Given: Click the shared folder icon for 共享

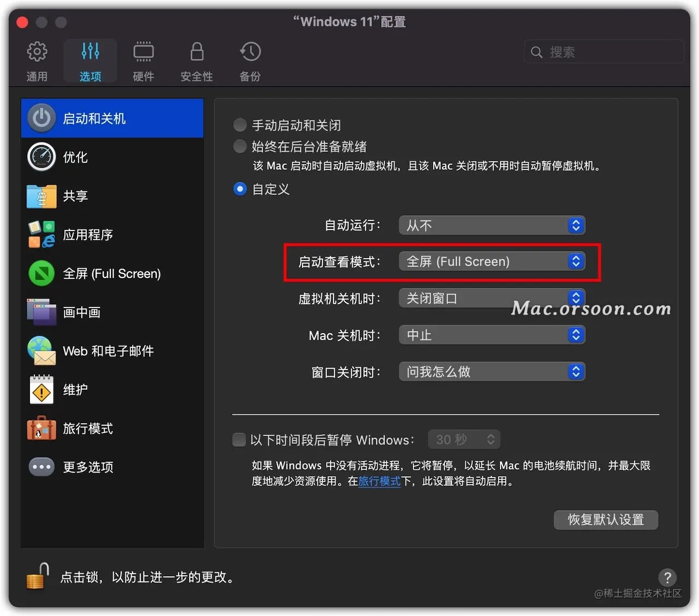Looking at the screenshot, I should [42, 196].
